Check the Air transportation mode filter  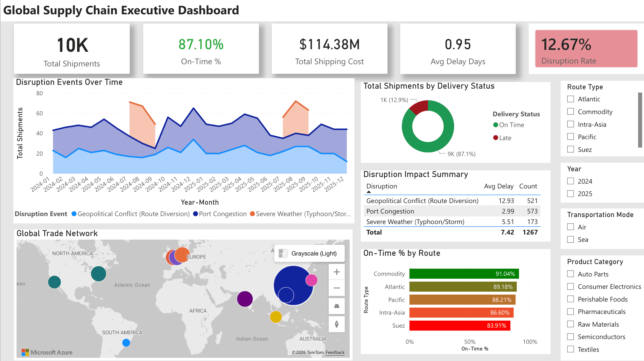click(x=570, y=227)
